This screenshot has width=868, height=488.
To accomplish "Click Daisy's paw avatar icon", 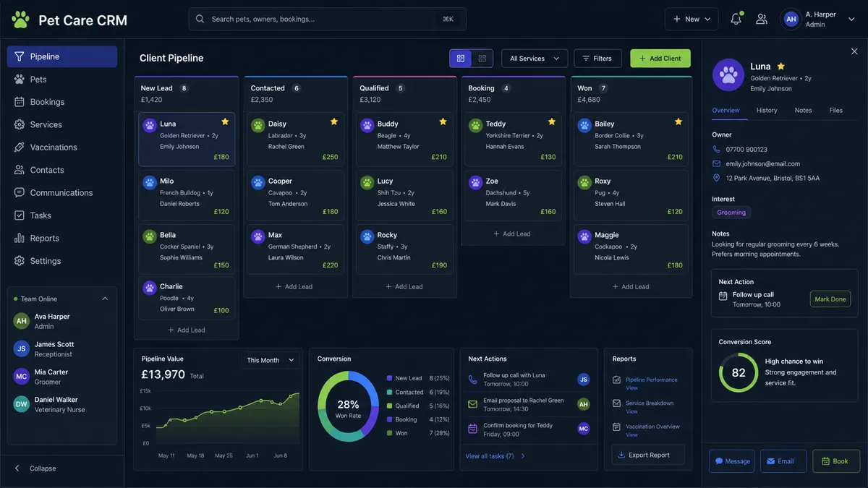I will (258, 125).
